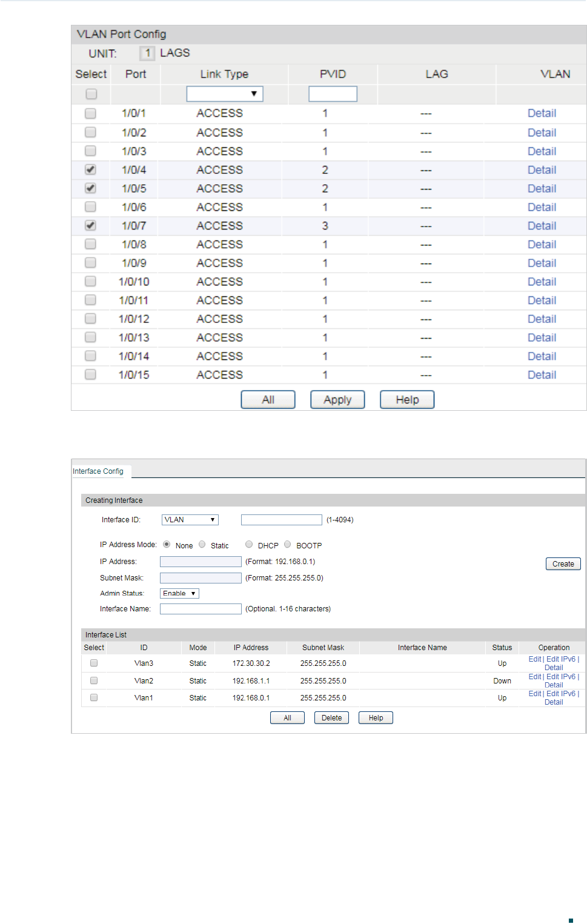Click the IP address 172.30.30.2

tap(251, 663)
